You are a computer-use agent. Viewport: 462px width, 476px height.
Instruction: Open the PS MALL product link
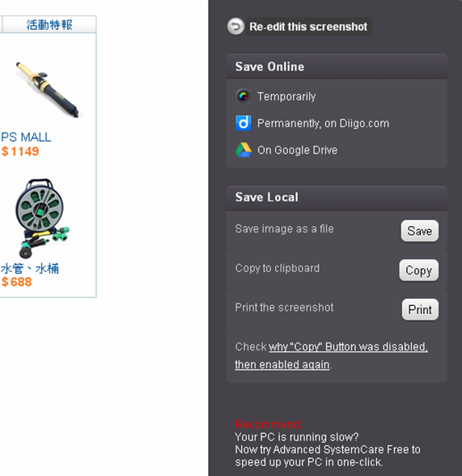coord(26,138)
